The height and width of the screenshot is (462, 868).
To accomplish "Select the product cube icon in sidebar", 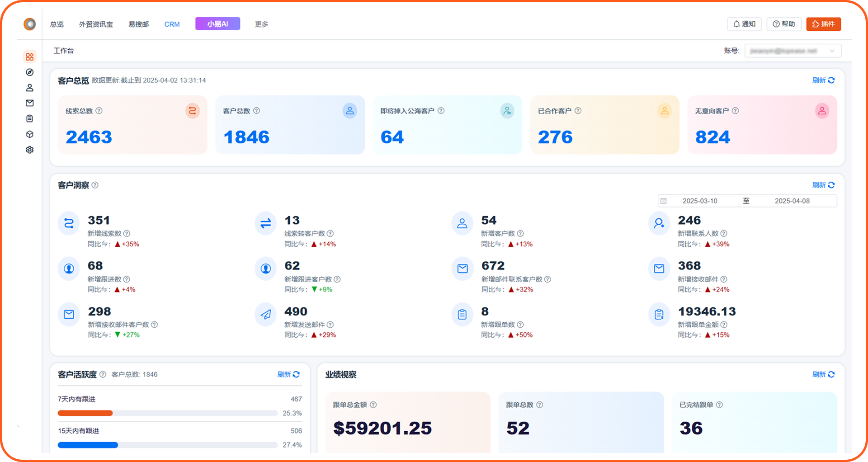I will (29, 134).
